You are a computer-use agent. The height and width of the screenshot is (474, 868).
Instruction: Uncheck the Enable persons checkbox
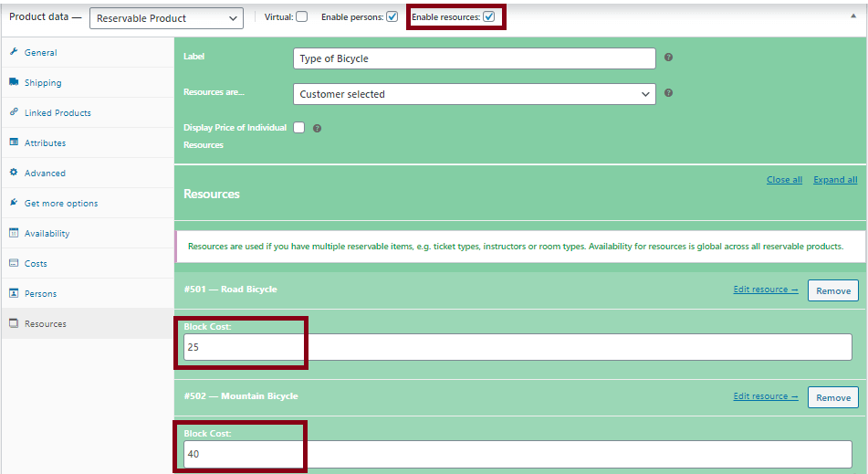[x=392, y=16]
